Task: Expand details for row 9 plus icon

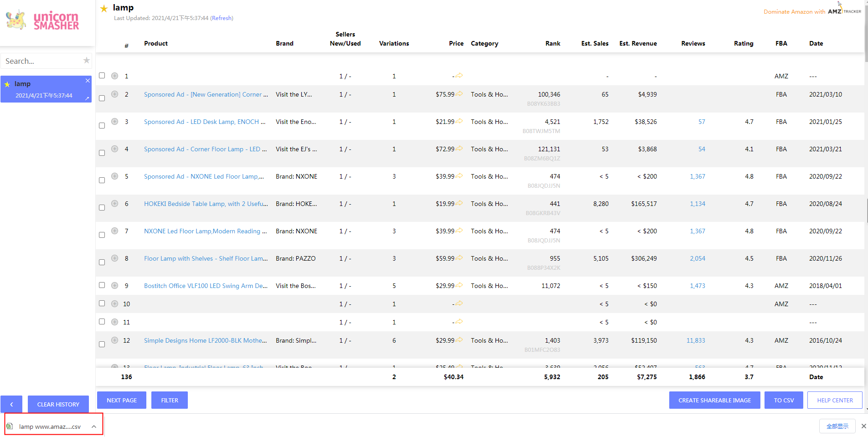Action: [x=115, y=286]
